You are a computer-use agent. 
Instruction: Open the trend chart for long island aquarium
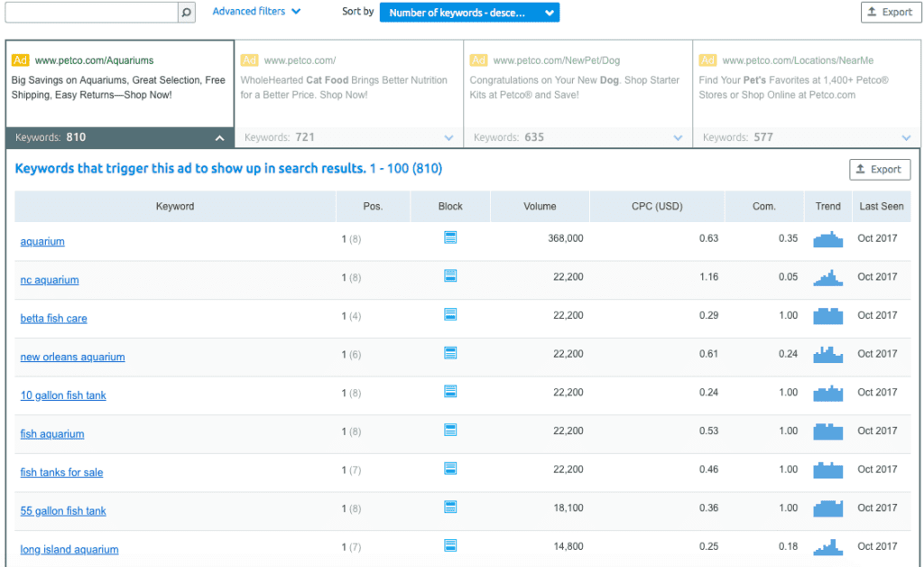828,547
